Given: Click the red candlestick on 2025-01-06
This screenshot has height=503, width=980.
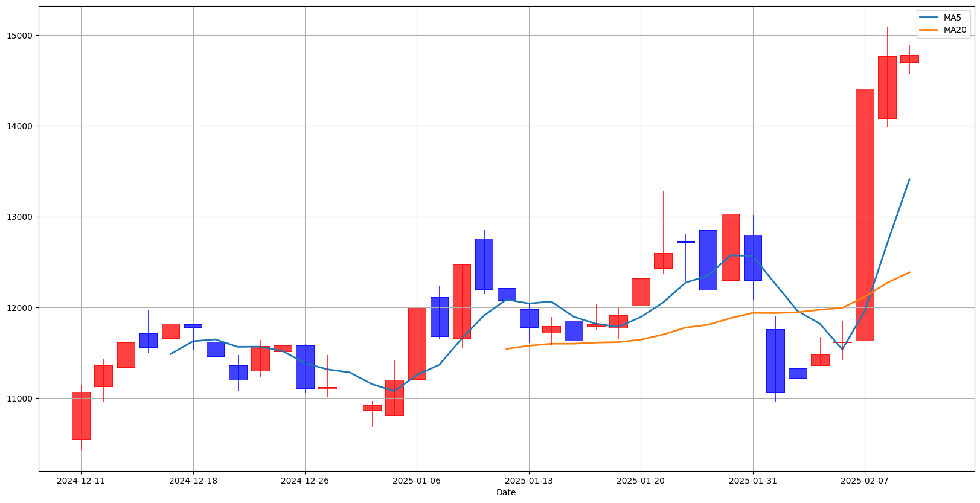Looking at the screenshot, I should (417, 343).
